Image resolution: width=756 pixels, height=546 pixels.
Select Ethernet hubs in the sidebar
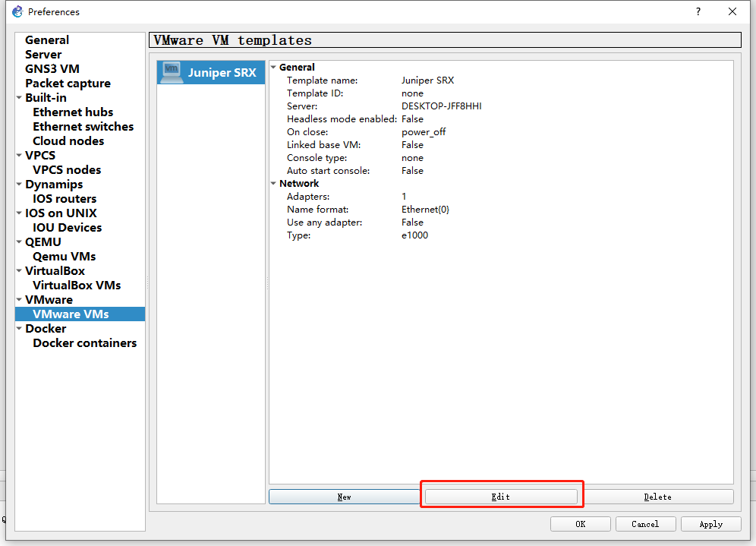click(73, 112)
